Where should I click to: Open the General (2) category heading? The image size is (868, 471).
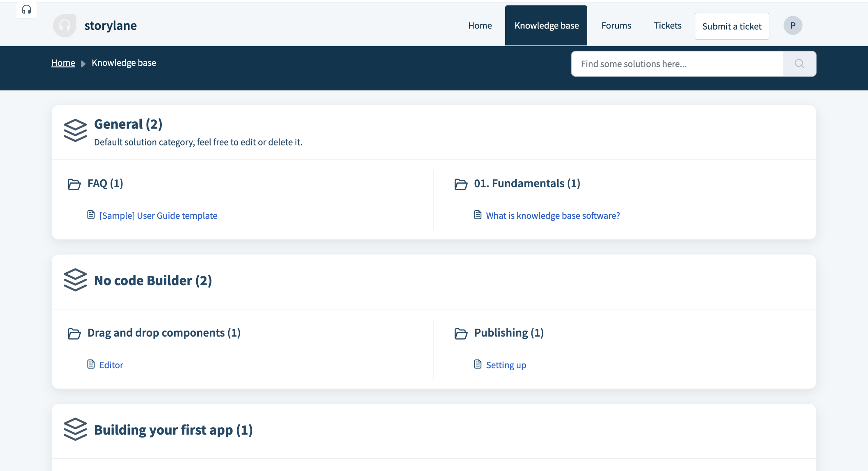click(x=128, y=124)
